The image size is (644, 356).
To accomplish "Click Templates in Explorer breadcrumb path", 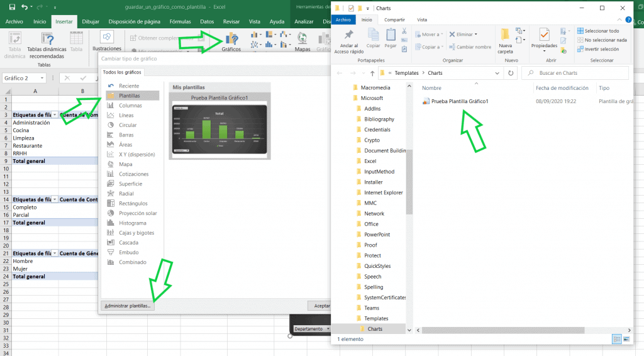I will tap(407, 73).
